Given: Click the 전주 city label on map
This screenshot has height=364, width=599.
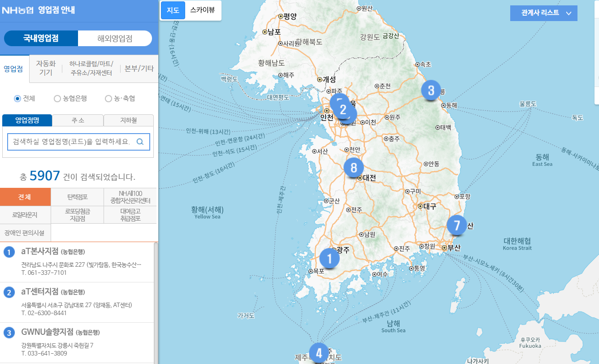Looking at the screenshot, I should pos(356,209).
